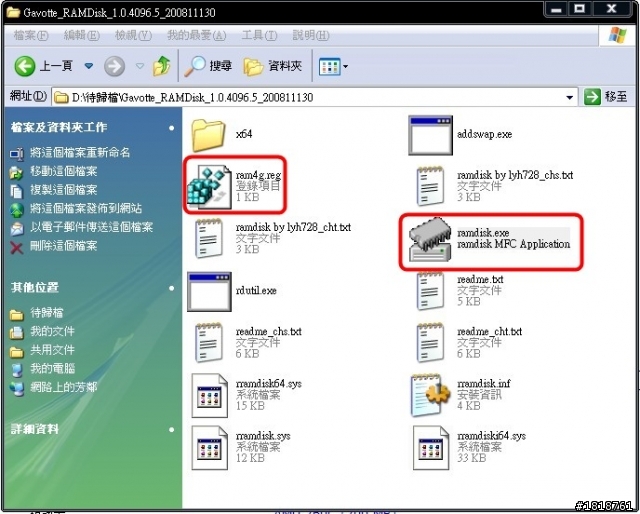Open 我的電腦 in Other Places
The image size is (640, 514).
(x=52, y=369)
